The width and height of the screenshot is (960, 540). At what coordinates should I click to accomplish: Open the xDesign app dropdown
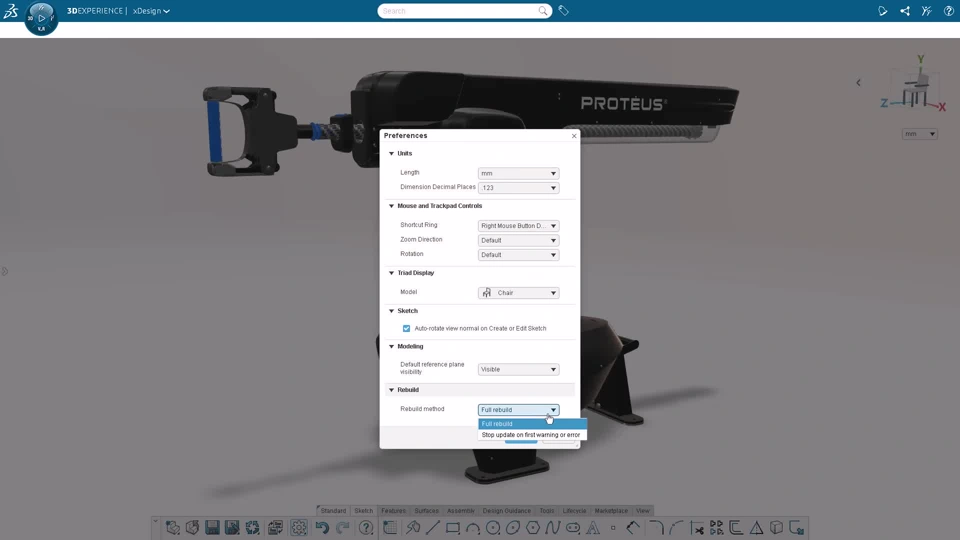coord(151,11)
